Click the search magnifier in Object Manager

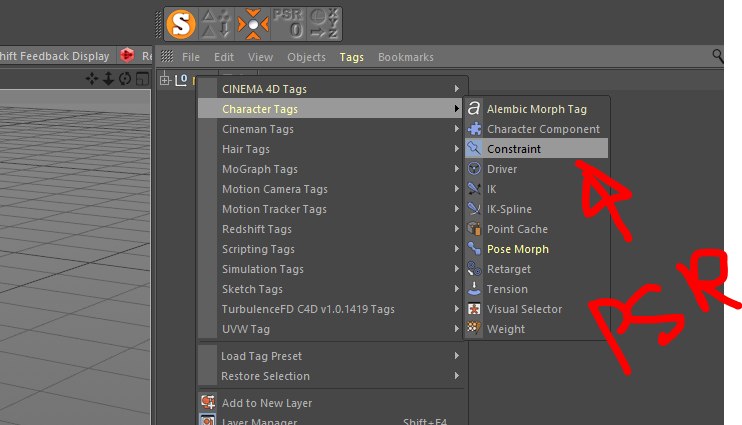coord(717,56)
